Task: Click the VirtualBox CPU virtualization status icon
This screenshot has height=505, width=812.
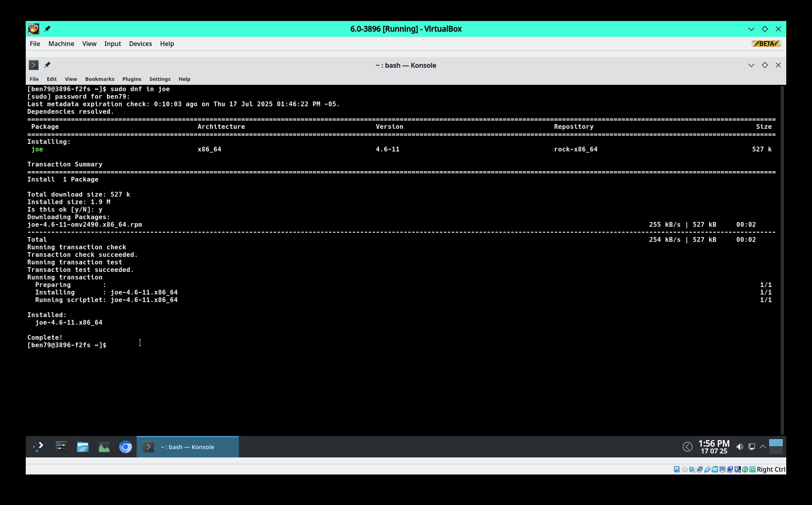Action: click(x=737, y=469)
